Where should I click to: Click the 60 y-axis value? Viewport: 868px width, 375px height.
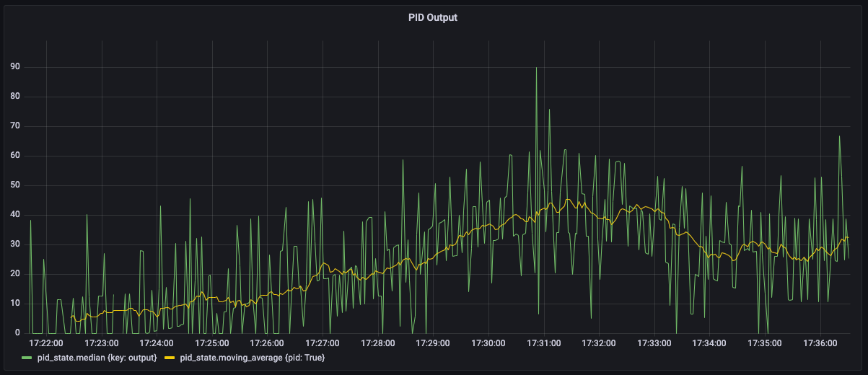point(14,156)
